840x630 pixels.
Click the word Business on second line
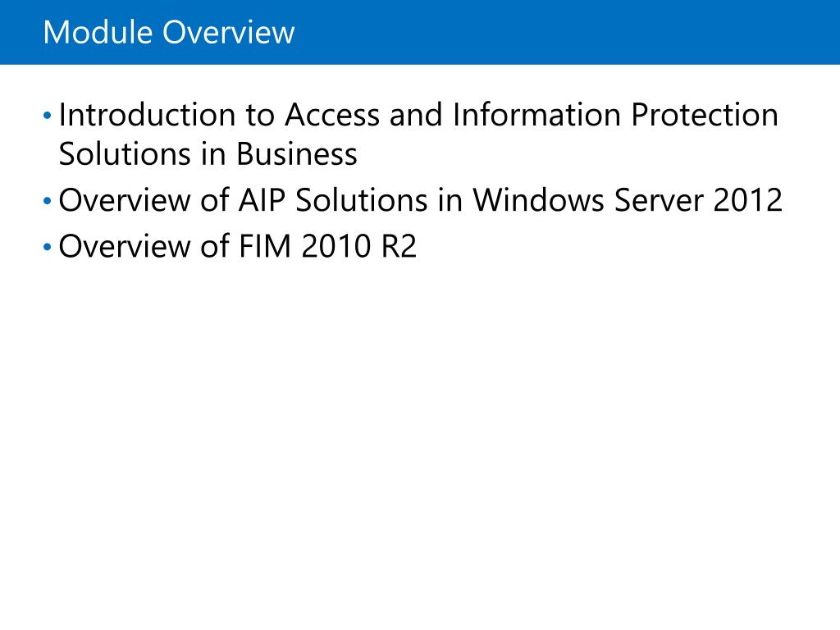click(297, 154)
